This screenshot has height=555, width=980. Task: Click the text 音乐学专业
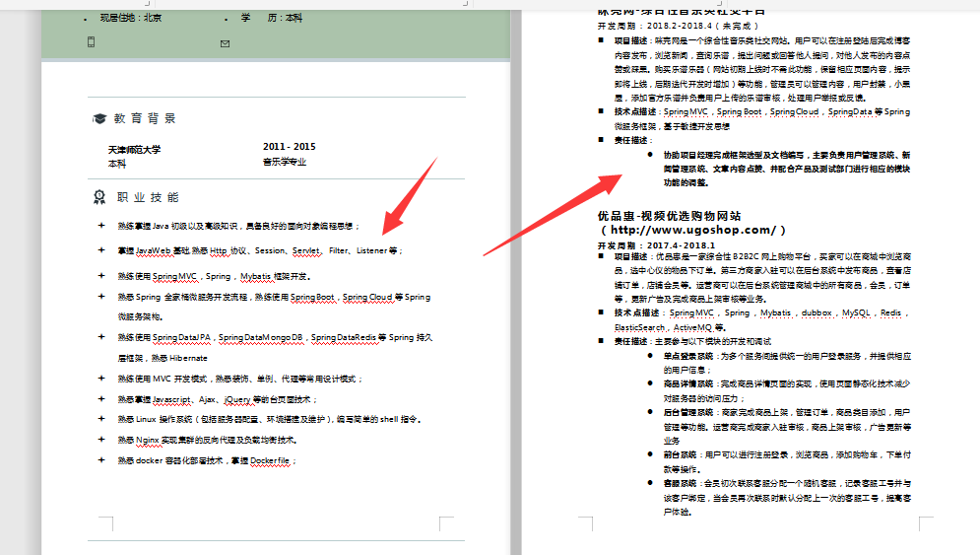point(285,162)
